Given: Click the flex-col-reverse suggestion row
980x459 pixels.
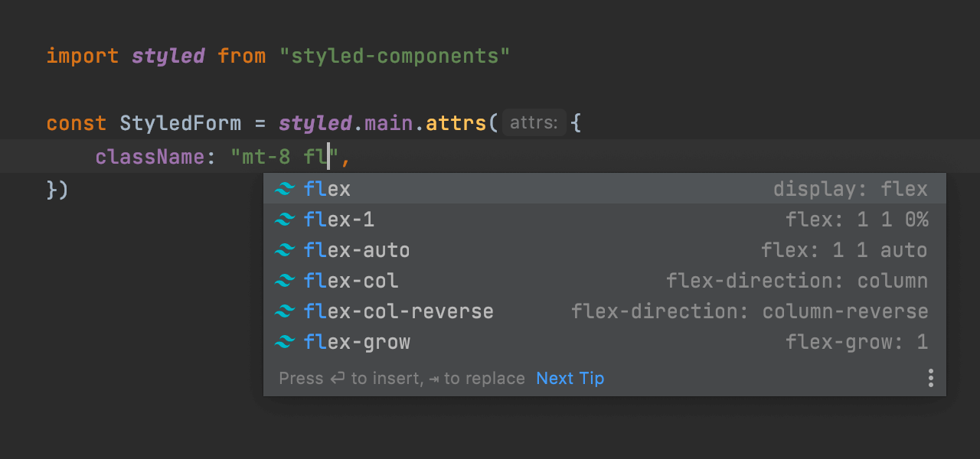Looking at the screenshot, I should coord(398,311).
